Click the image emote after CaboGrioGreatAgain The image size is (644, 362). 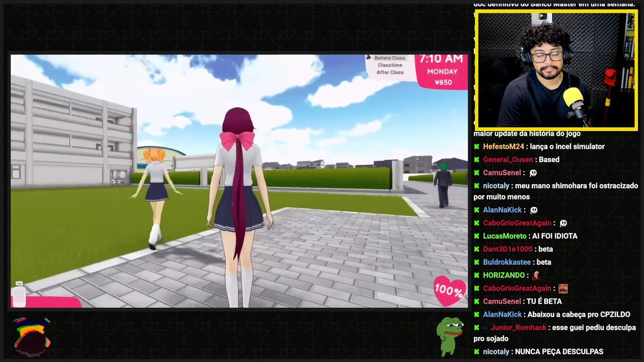563,288
